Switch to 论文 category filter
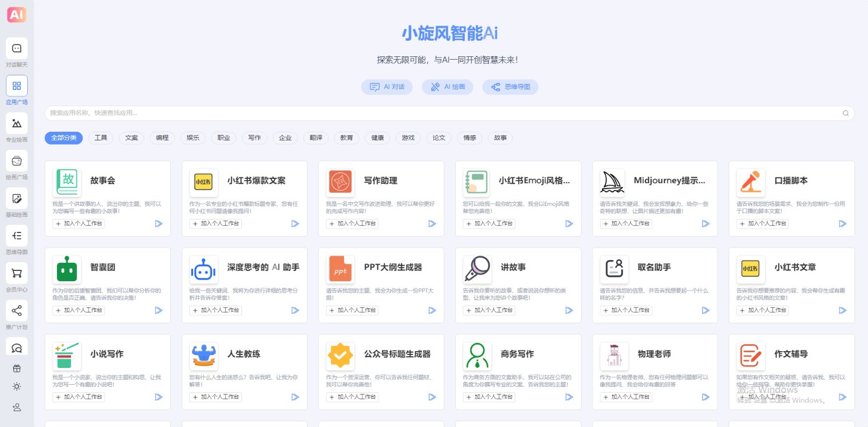 tap(439, 138)
